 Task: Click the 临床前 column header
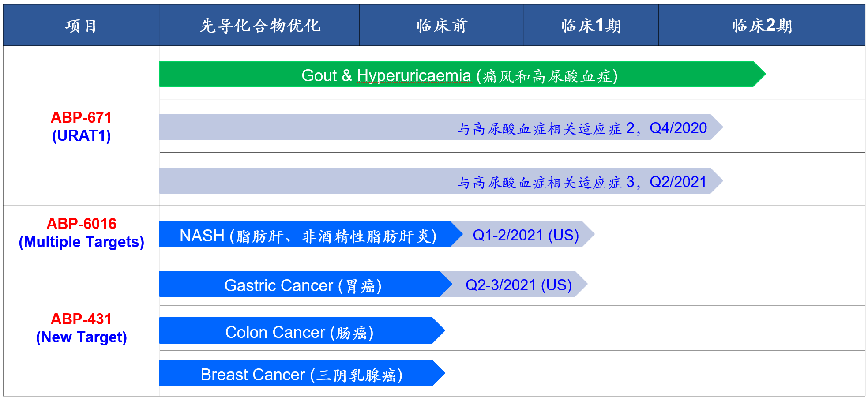point(441,26)
